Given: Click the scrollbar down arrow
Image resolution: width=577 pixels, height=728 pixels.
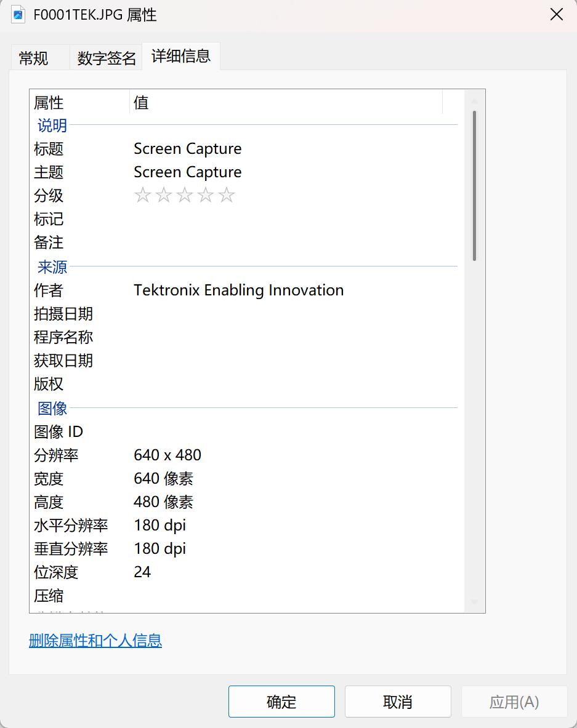Looking at the screenshot, I should coord(474,602).
